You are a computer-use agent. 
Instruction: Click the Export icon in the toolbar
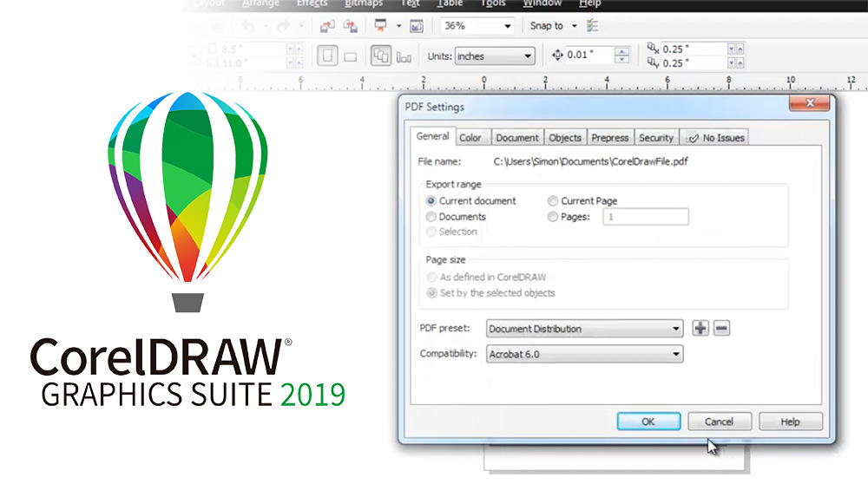(x=350, y=25)
